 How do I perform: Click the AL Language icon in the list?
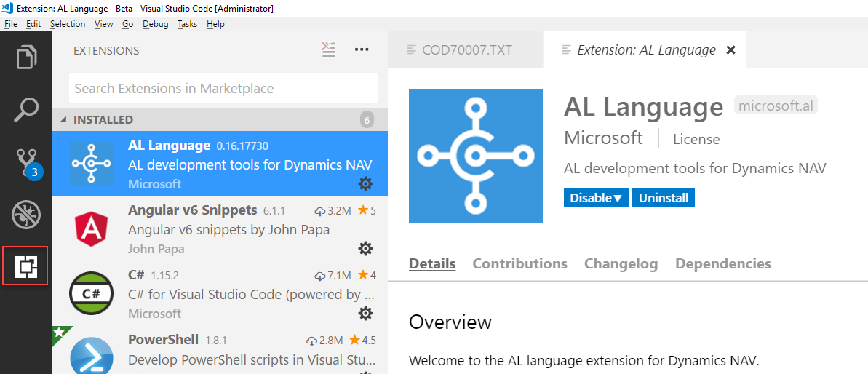92,164
